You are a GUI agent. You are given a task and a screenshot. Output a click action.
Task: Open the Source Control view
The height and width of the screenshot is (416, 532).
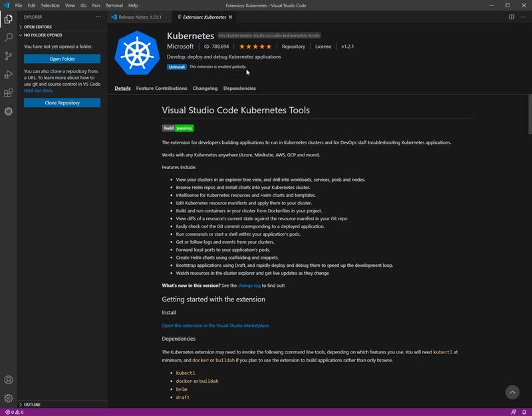pos(9,57)
